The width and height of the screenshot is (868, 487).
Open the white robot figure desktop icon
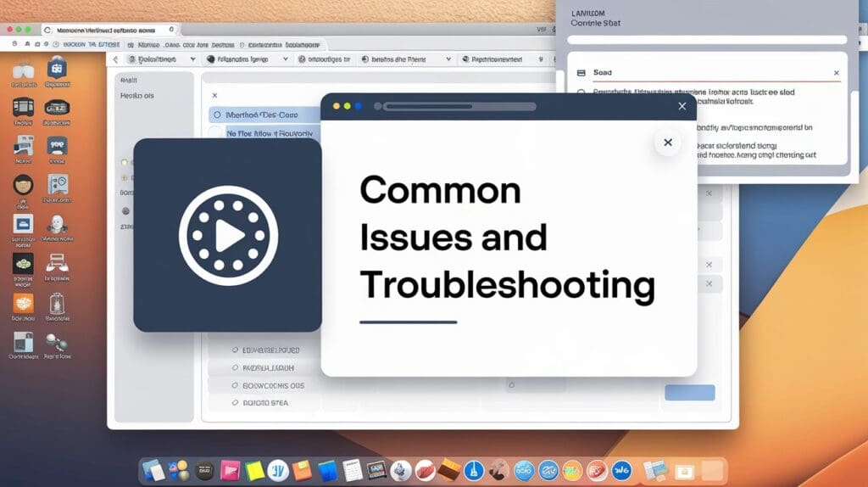pyautogui.click(x=57, y=224)
